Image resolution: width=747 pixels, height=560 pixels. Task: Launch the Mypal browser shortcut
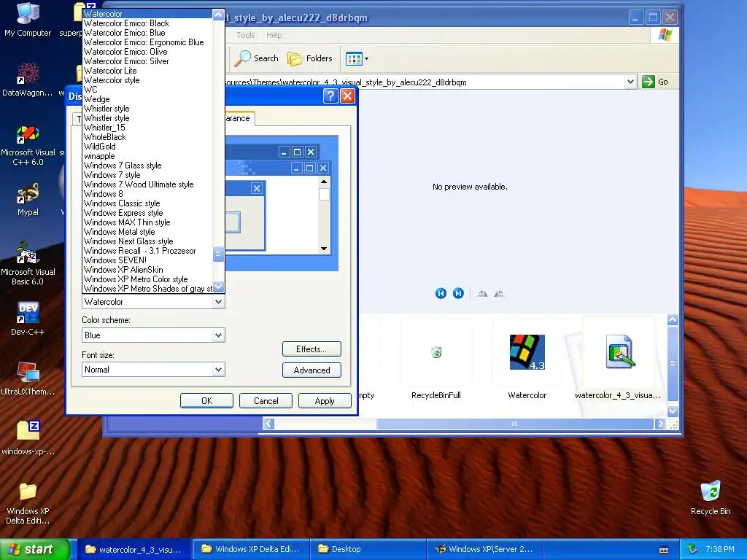(28, 200)
